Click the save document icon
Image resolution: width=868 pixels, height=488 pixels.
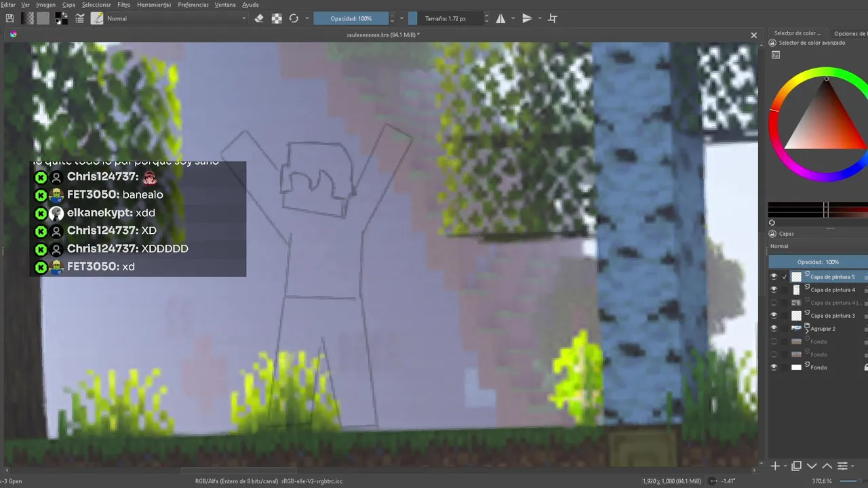click(9, 18)
